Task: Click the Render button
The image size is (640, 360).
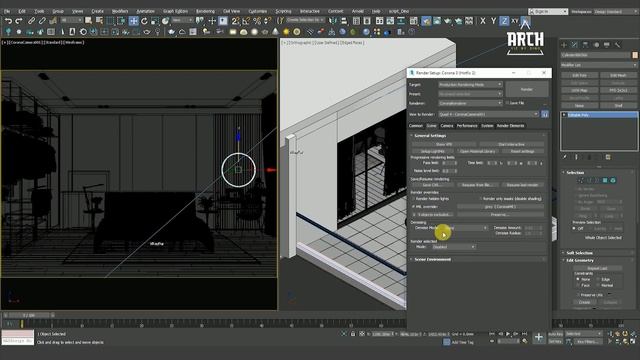Action: point(527,89)
